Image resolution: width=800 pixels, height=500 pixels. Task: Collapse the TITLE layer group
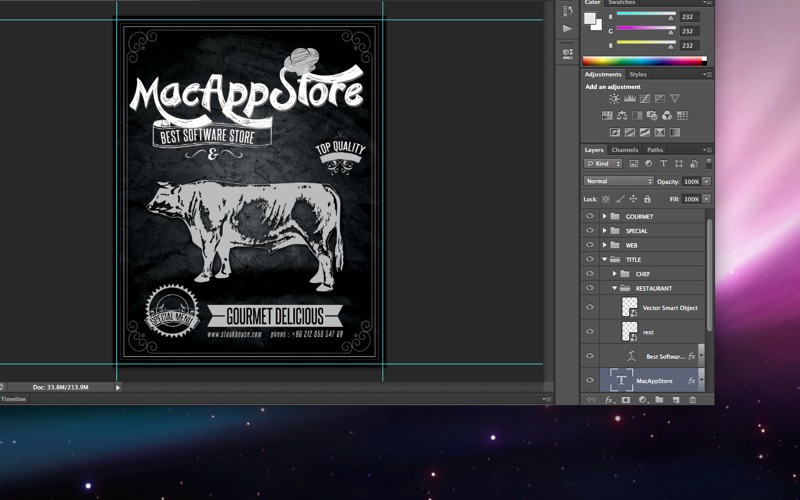pyautogui.click(x=605, y=259)
